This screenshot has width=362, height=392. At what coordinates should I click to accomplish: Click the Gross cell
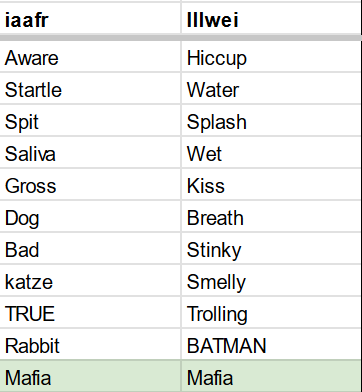click(90, 184)
